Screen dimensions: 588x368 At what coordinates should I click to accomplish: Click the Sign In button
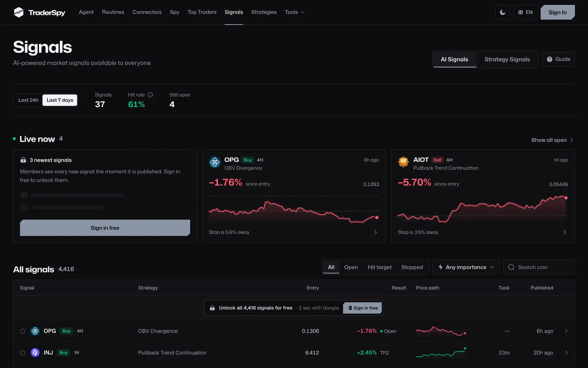pyautogui.click(x=558, y=12)
